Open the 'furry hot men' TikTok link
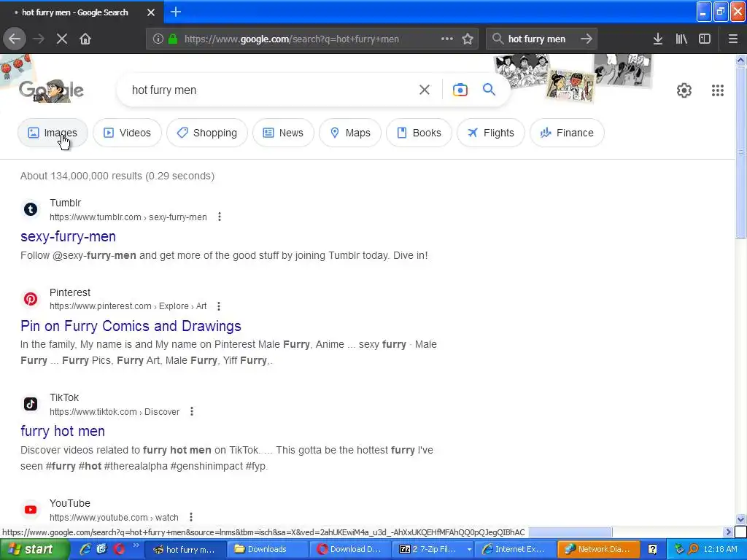 63,432
